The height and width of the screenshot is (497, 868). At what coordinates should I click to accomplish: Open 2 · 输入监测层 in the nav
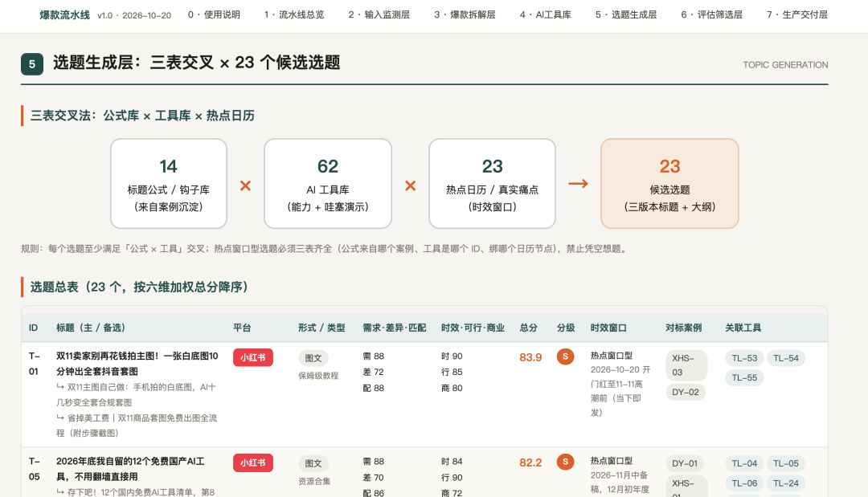pyautogui.click(x=379, y=15)
